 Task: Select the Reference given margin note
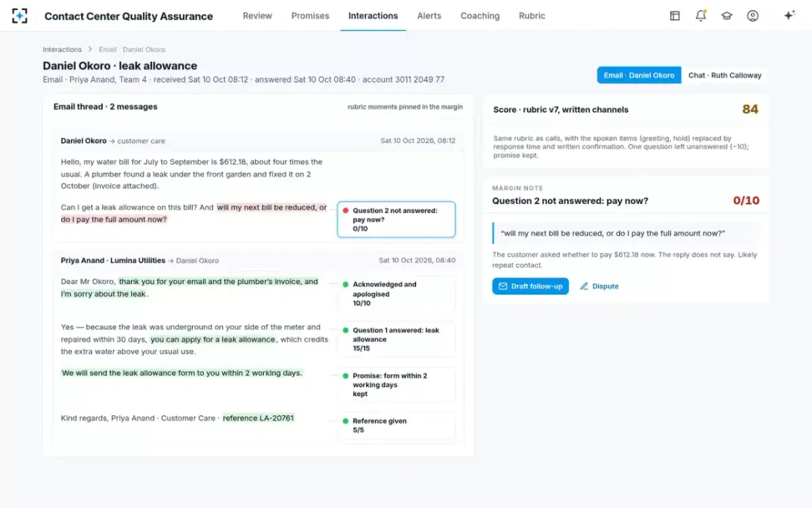[396, 425]
